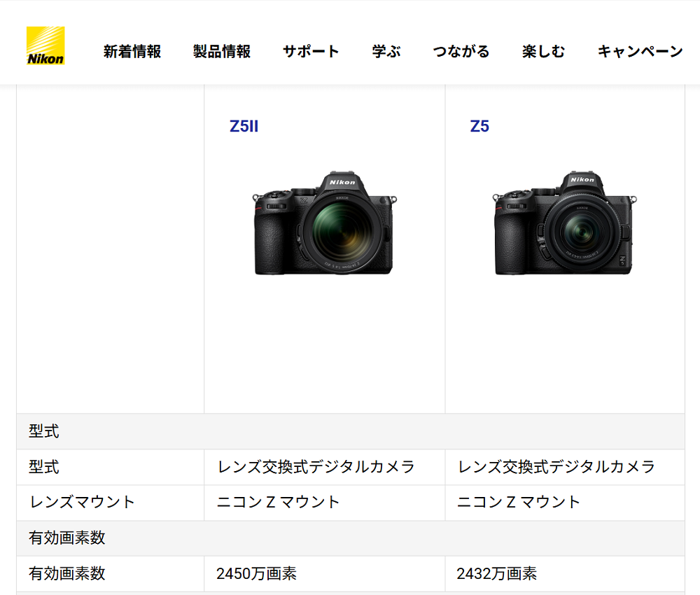Open the サポート menu

[311, 51]
